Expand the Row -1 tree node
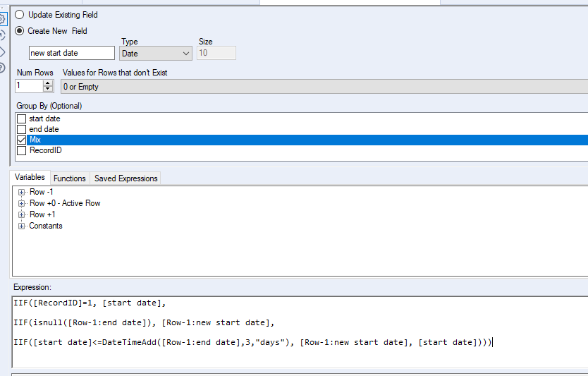Viewport: 588px width, 376px height. [21, 192]
